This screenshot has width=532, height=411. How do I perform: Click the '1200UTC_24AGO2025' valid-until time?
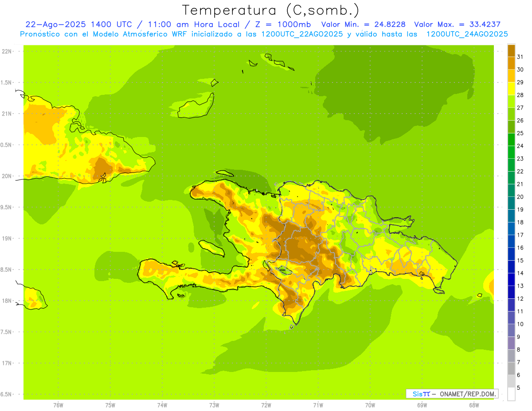(467, 34)
